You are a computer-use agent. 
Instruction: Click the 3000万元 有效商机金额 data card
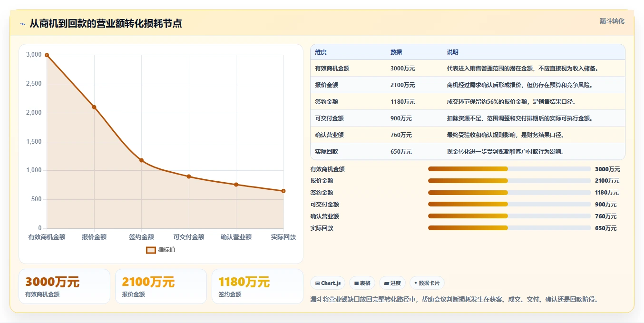pos(64,286)
